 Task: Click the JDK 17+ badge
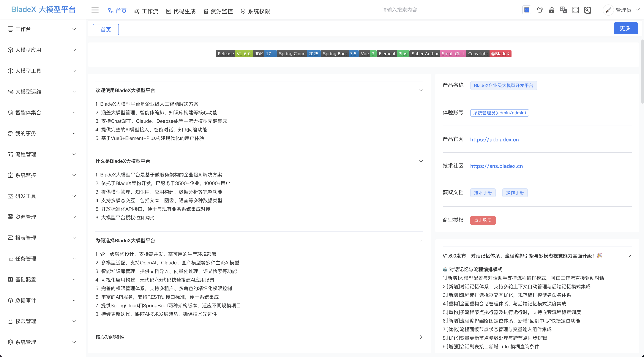point(264,53)
